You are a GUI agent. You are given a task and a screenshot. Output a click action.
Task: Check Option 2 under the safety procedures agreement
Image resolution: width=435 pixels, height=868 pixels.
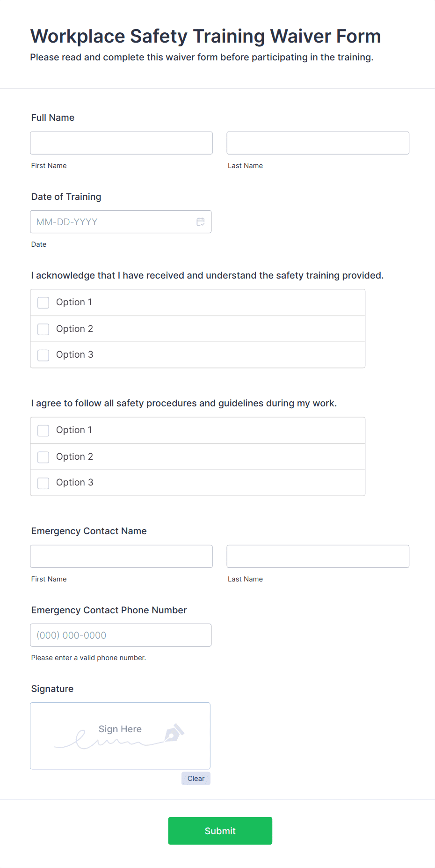(x=43, y=456)
